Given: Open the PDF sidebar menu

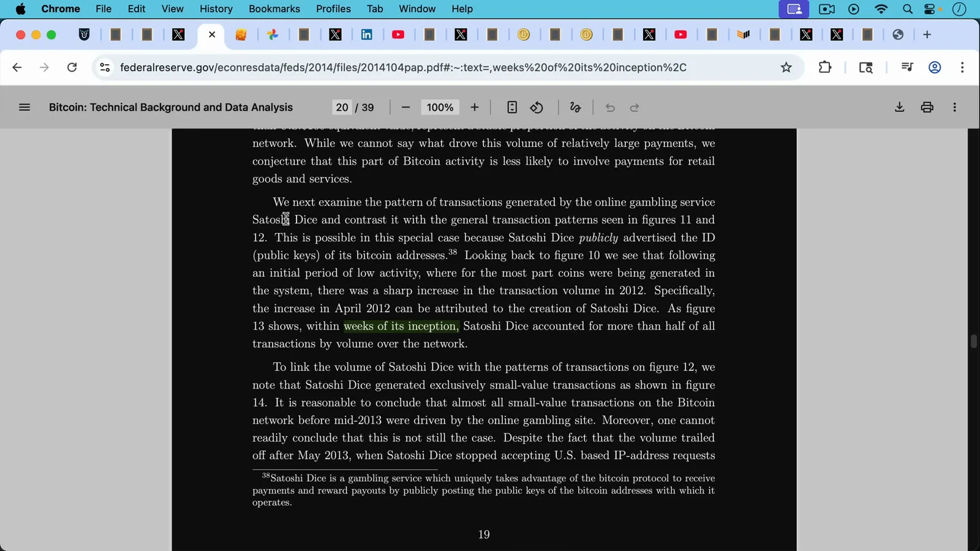Looking at the screenshot, I should (24, 107).
